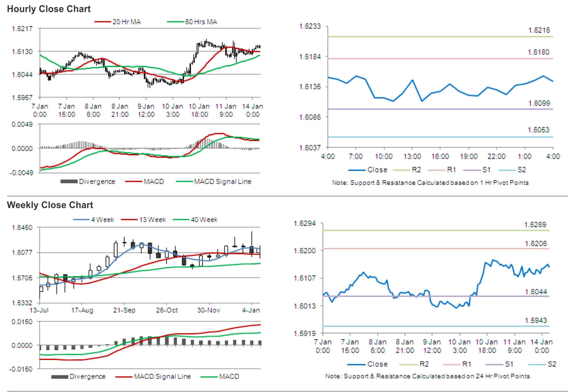This screenshot has height=392, width=568.
Task: Click the '11 Jan 9:00' label on 24 Hr pivot chart
Action: [x=514, y=346]
